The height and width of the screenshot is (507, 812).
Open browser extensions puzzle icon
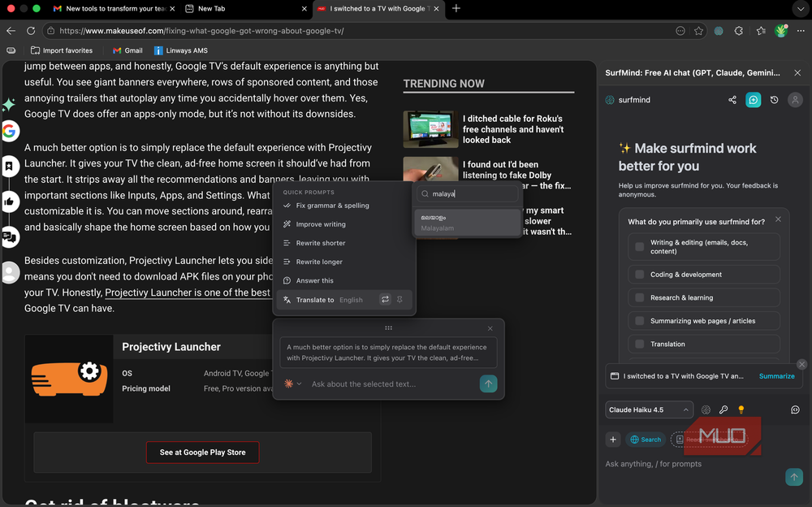[x=739, y=31]
